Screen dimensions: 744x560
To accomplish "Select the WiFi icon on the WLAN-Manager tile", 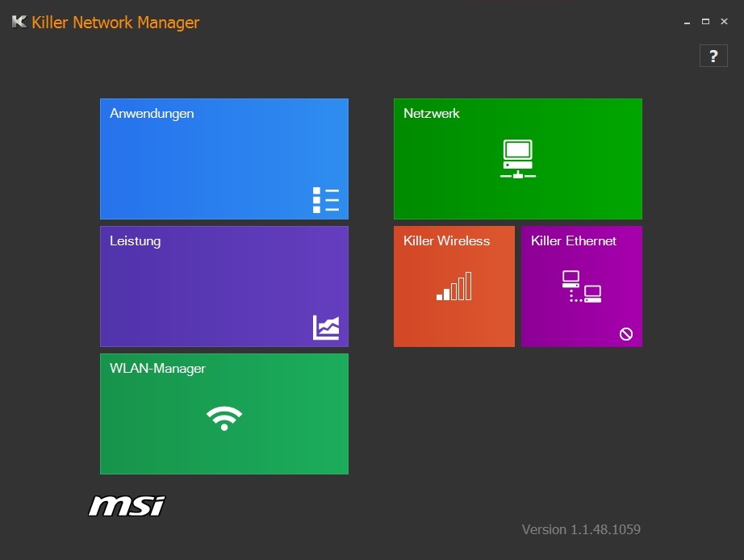I will 224,418.
